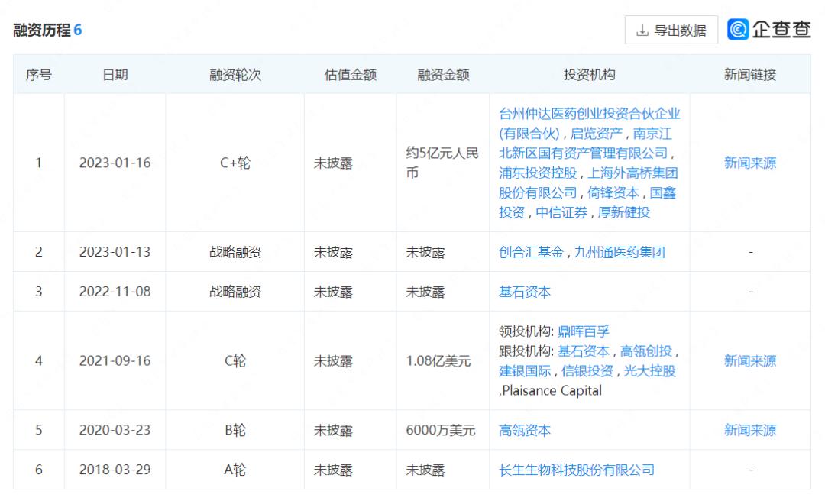This screenshot has height=504, width=825.
Task: Click Plaisance Capital text in investors
Action: pos(552,391)
